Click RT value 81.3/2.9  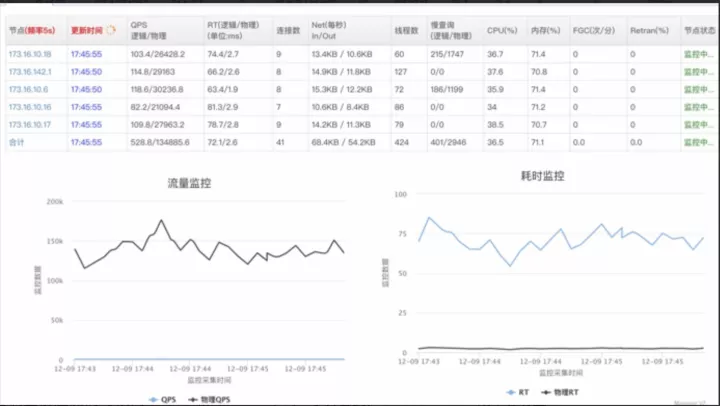click(223, 107)
